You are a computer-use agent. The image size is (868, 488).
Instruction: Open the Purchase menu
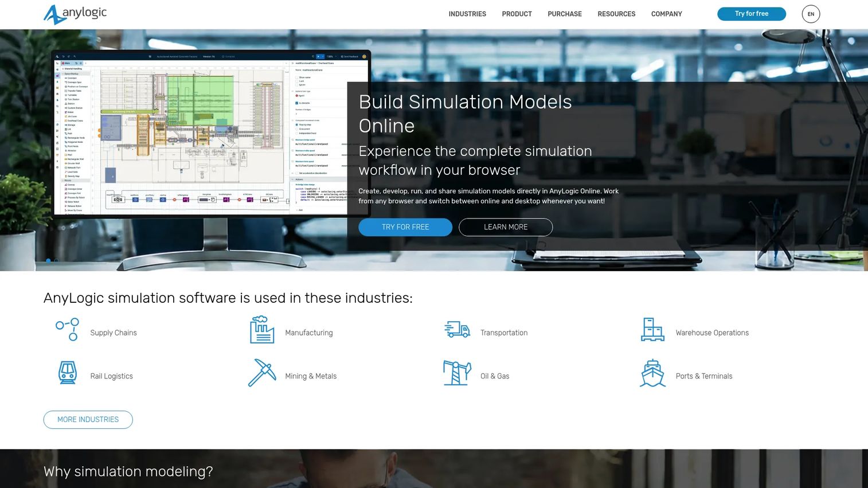point(565,14)
